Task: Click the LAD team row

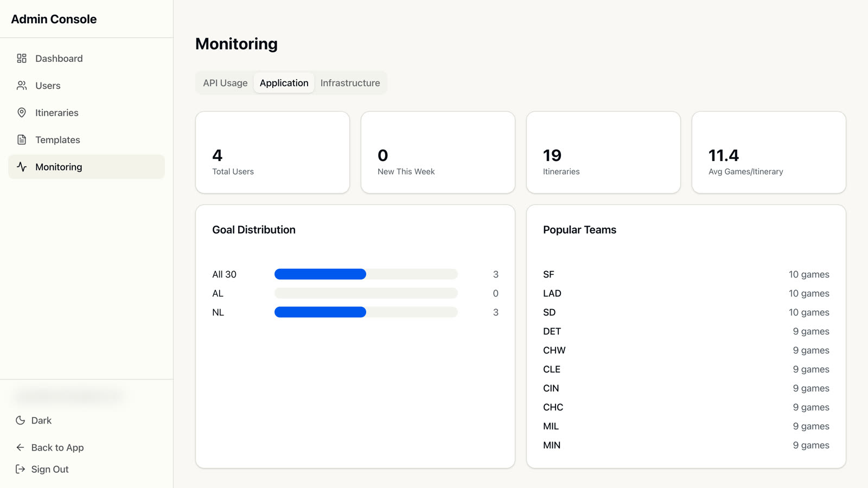Action: tap(686, 293)
